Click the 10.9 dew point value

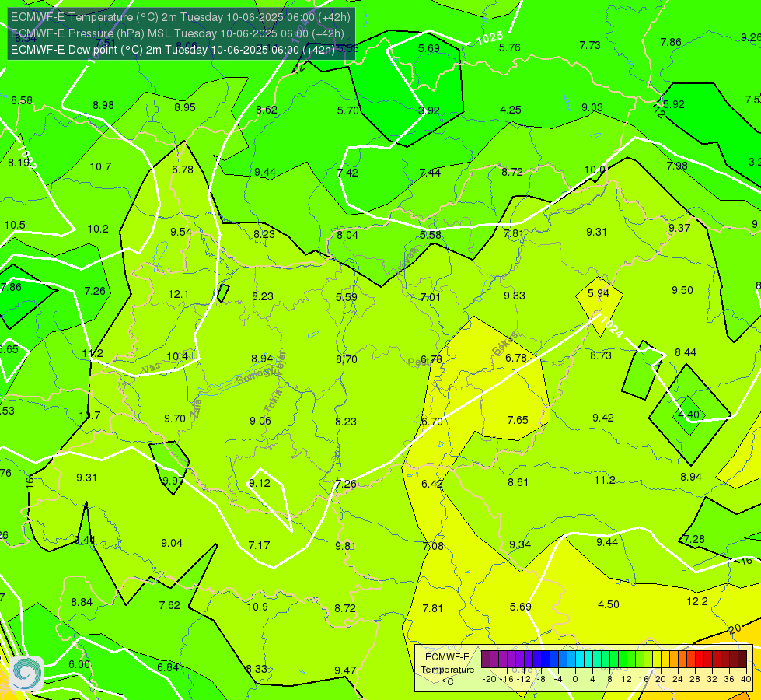click(x=257, y=607)
